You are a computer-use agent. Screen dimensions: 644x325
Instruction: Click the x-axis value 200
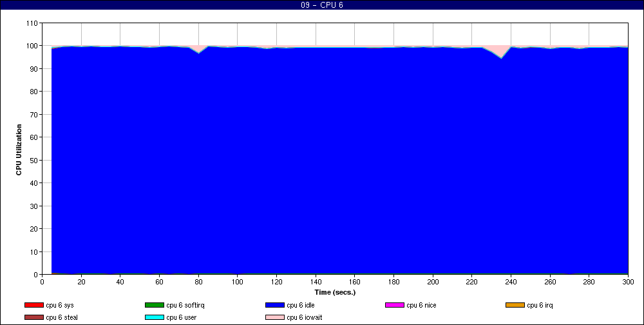tap(433, 282)
